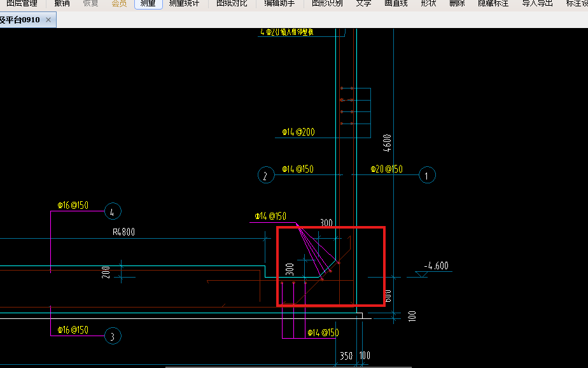The height and width of the screenshot is (368, 588).
Task: Select the 测量 measure tool
Action: tap(148, 4)
